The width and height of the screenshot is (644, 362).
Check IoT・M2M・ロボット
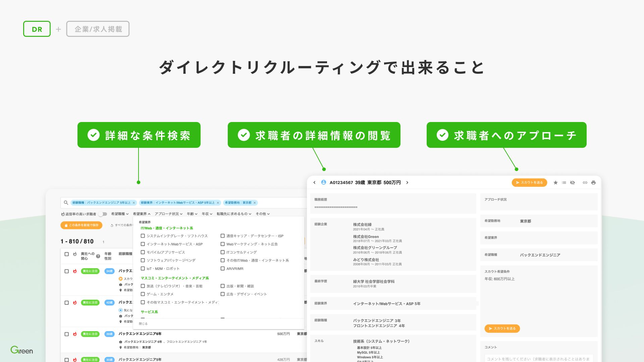[143, 268]
